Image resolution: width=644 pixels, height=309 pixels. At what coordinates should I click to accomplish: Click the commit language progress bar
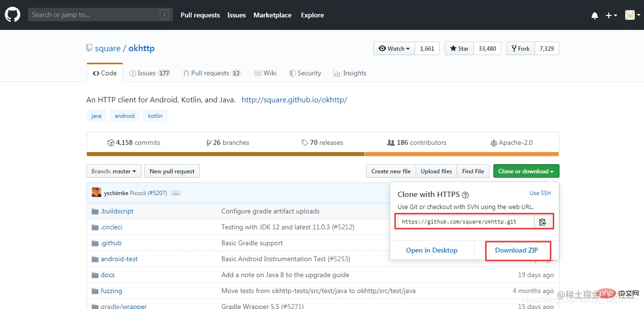pyautogui.click(x=322, y=154)
